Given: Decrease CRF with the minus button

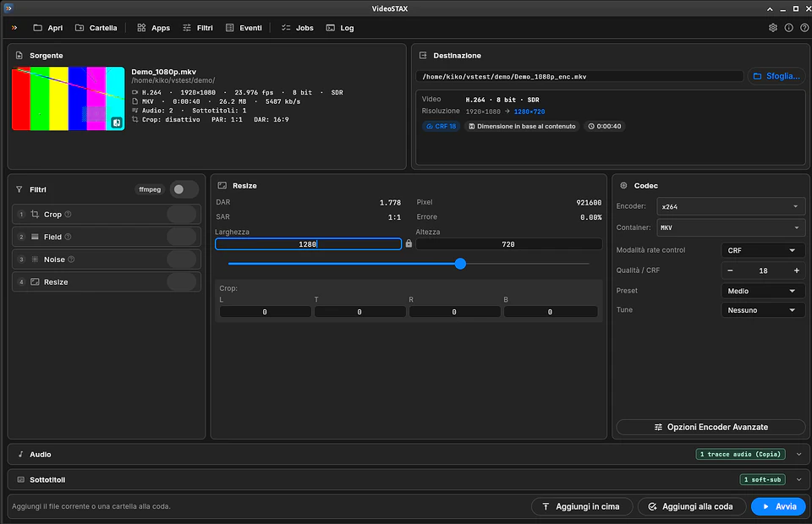Looking at the screenshot, I should tap(730, 270).
